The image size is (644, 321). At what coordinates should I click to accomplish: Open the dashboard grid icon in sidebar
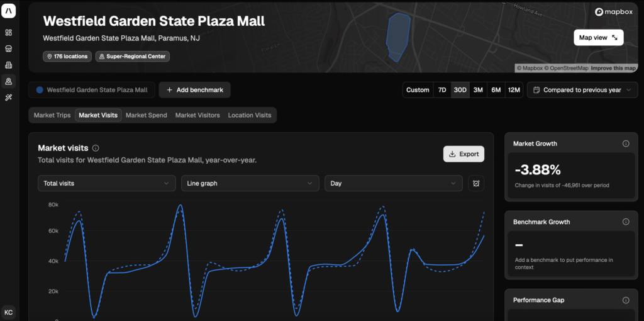coord(8,33)
